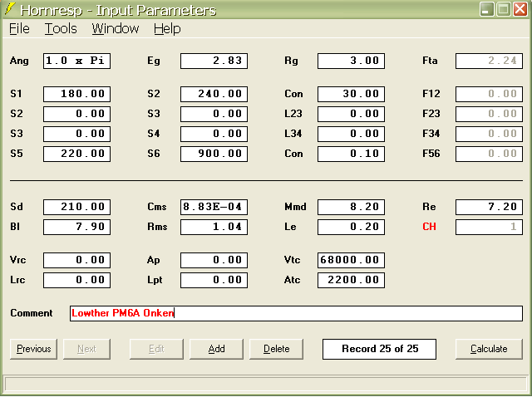
Task: Select the L23 field
Action: [351, 114]
